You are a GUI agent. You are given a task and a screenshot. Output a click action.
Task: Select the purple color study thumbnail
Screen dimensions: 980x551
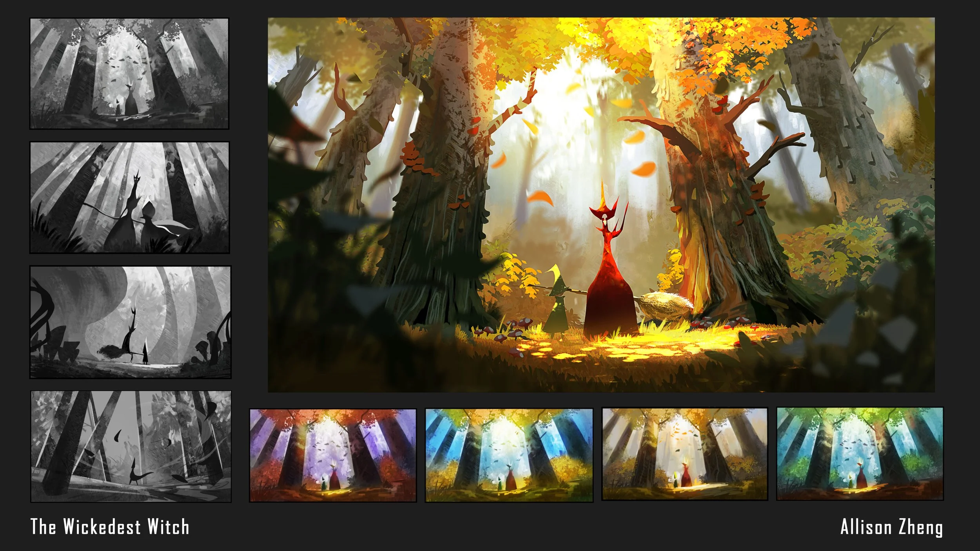pyautogui.click(x=333, y=455)
